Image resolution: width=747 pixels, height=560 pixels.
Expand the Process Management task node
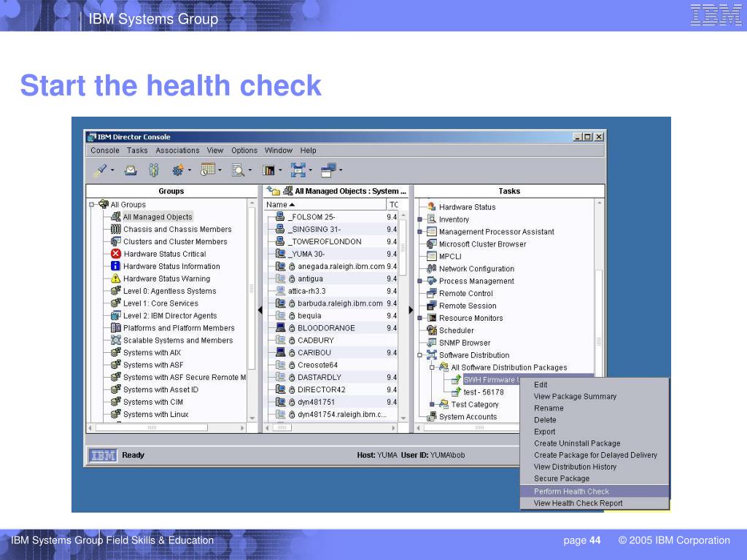[x=419, y=281]
